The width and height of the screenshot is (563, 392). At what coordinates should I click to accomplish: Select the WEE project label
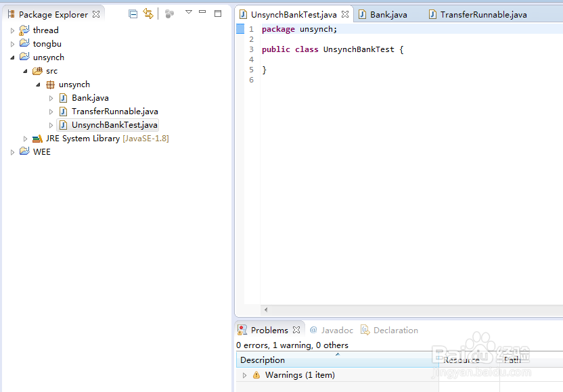[x=42, y=152]
